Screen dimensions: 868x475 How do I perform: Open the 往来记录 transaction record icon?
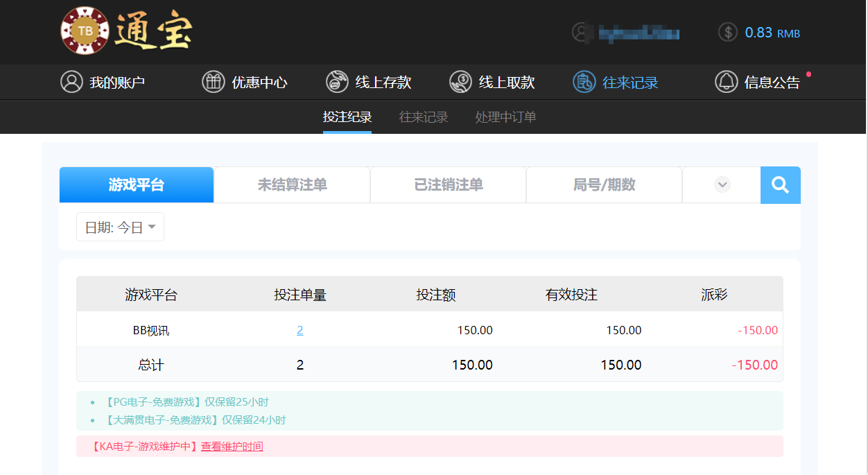pos(584,81)
